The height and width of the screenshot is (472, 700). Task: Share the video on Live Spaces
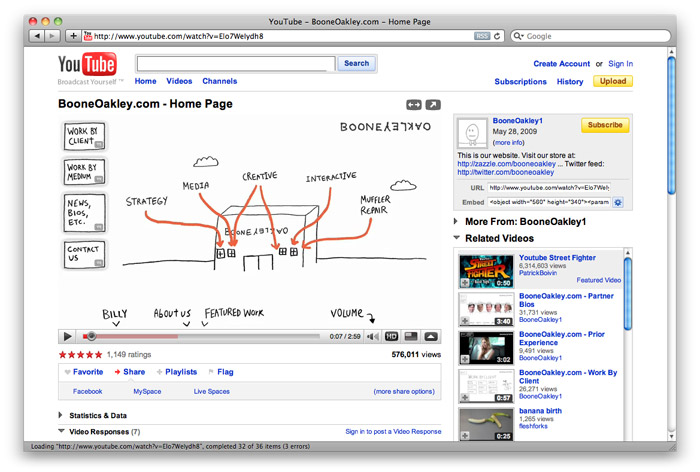212,391
